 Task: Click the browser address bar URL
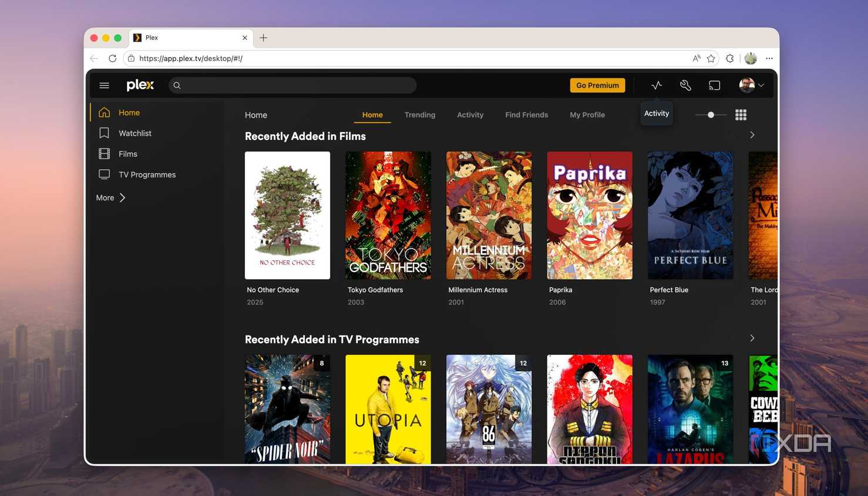[191, 58]
